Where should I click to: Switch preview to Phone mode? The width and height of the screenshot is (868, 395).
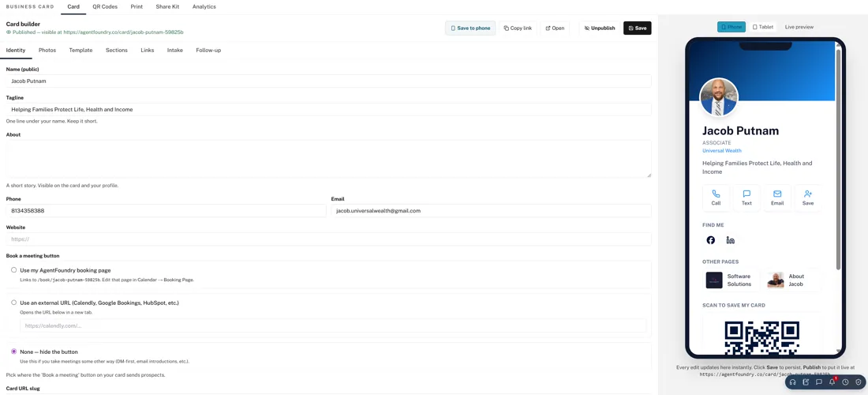[731, 27]
